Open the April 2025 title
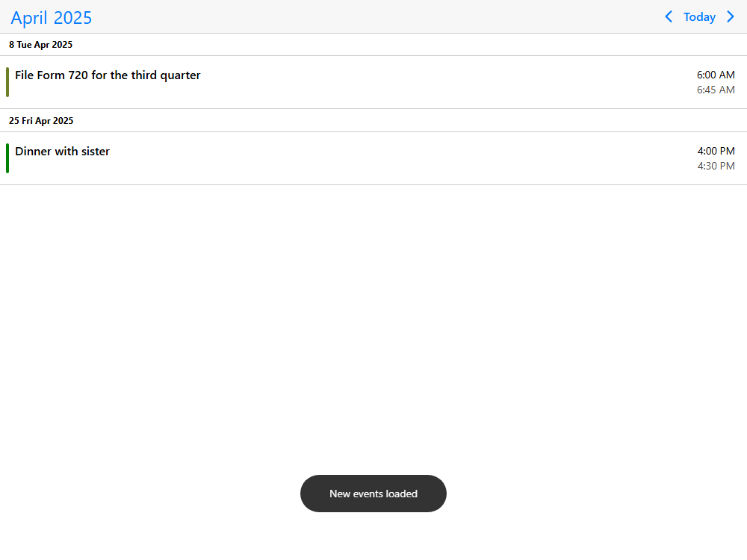Viewport: 747px width, 560px height. 52,18
